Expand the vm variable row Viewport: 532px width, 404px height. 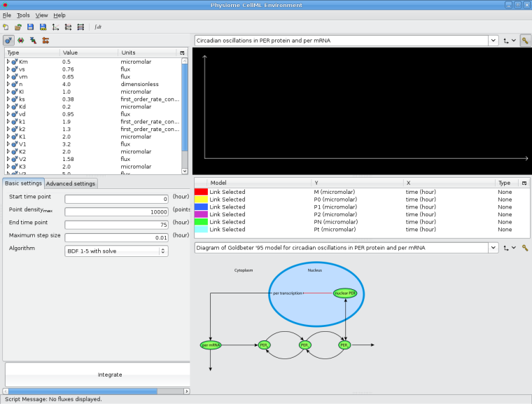[x=8, y=76]
